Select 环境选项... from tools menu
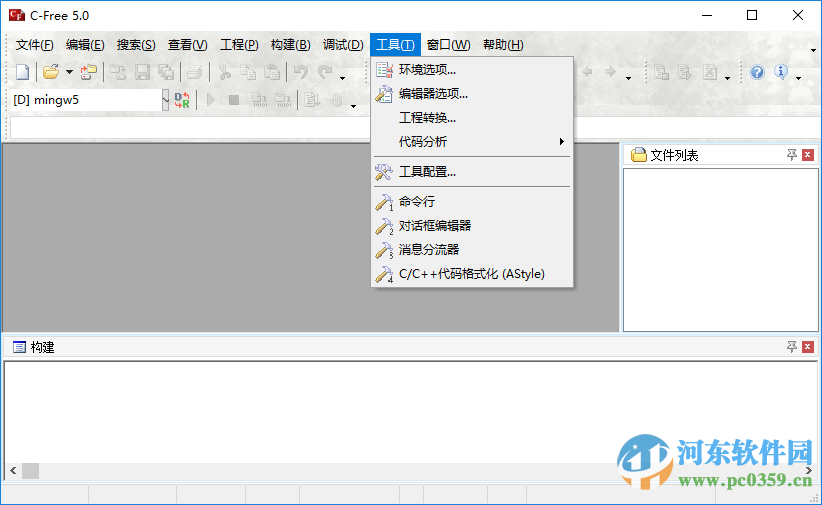Viewport: 822px width, 505px height. pos(472,69)
